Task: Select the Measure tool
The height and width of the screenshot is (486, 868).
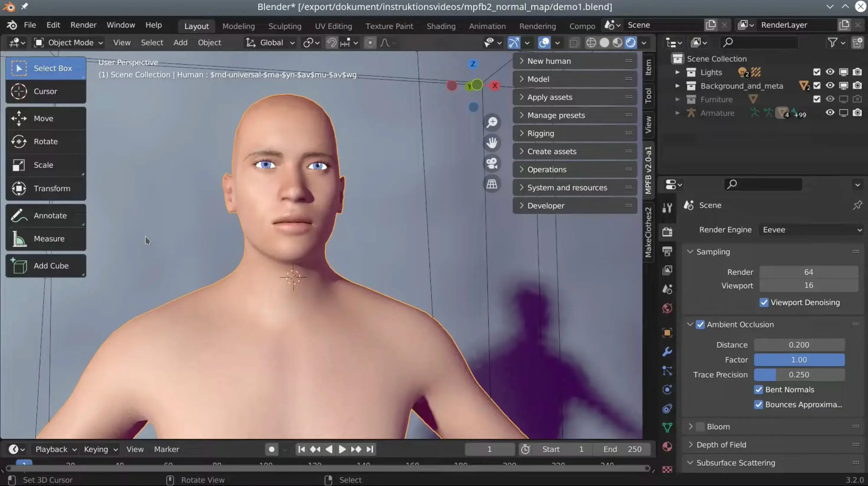Action: pos(45,239)
